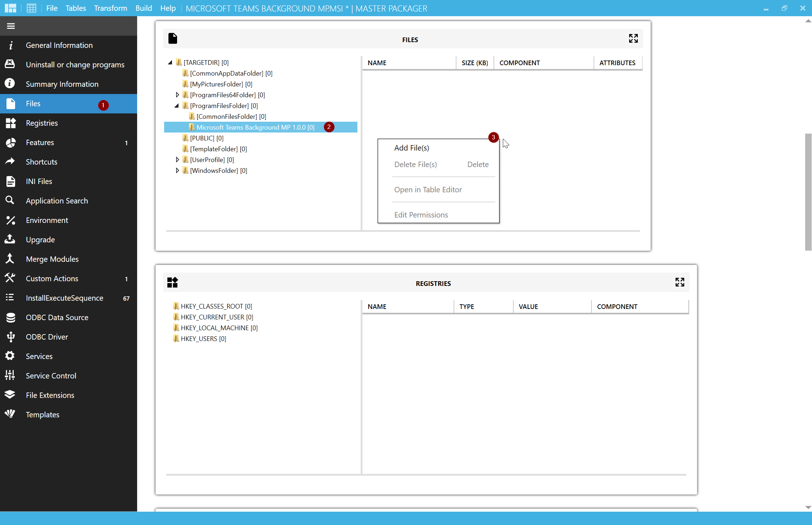
Task: Open ODBC Data Source section
Action: coord(68,318)
